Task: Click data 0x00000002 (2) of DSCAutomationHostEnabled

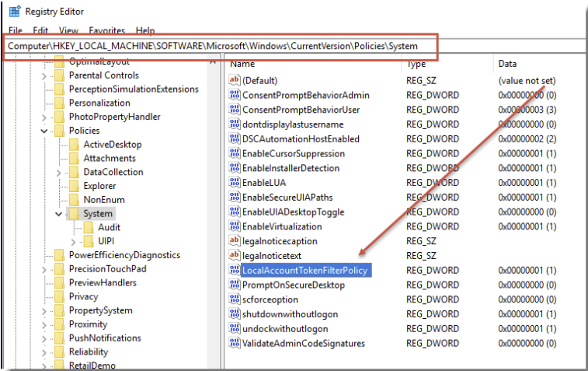Action: coord(527,139)
